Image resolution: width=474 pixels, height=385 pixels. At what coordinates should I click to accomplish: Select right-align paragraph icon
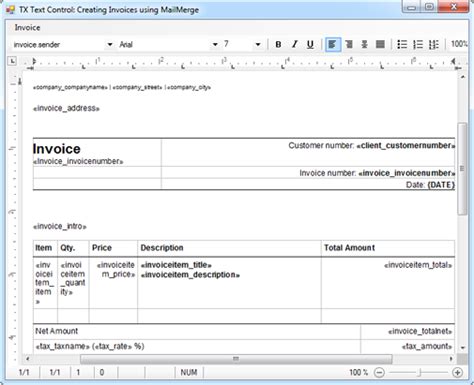click(x=349, y=44)
